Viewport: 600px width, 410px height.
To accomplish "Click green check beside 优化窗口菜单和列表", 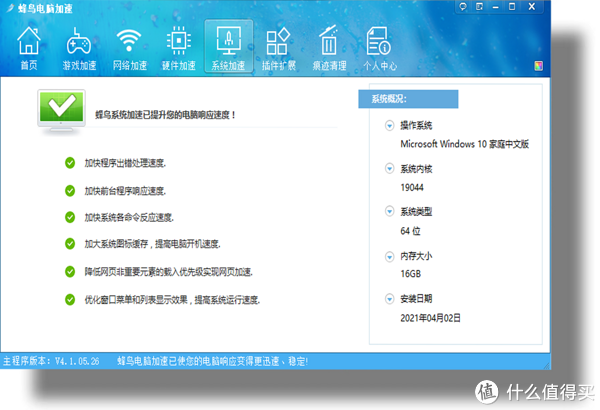I will point(70,299).
